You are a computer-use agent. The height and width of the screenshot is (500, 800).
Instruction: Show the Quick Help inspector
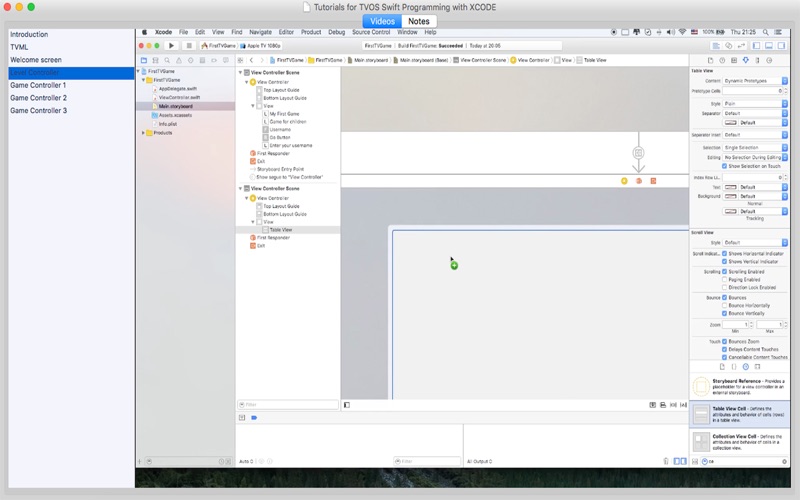click(x=722, y=60)
